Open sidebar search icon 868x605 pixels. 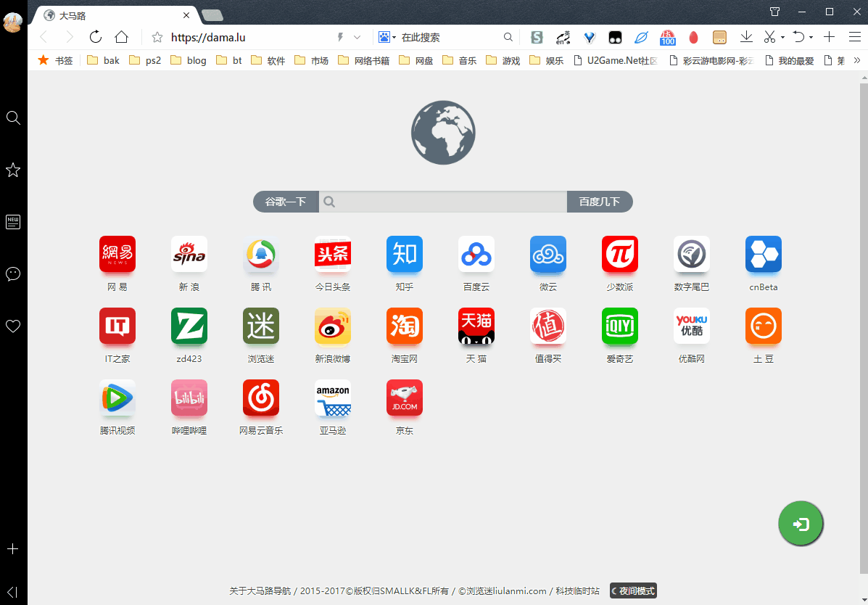tap(13, 118)
